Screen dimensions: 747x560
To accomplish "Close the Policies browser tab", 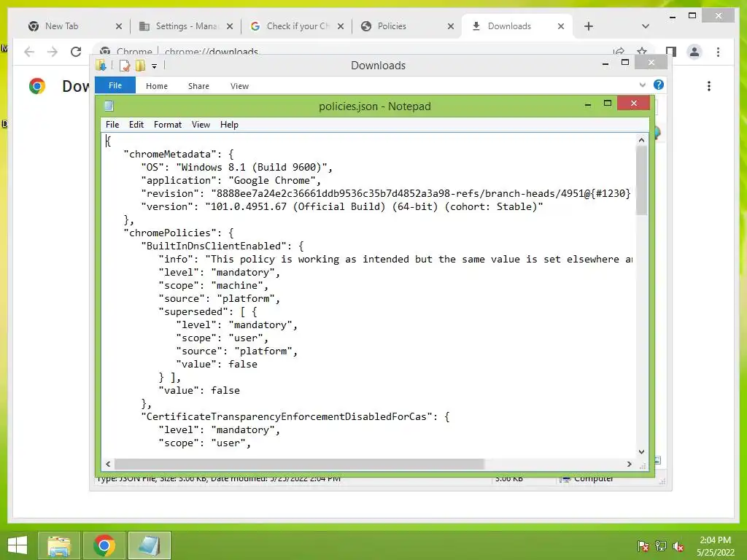I will tap(451, 27).
